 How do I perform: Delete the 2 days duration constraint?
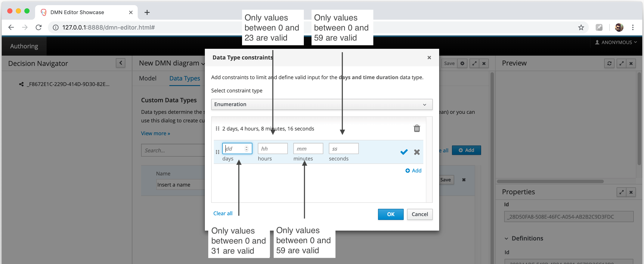[417, 128]
